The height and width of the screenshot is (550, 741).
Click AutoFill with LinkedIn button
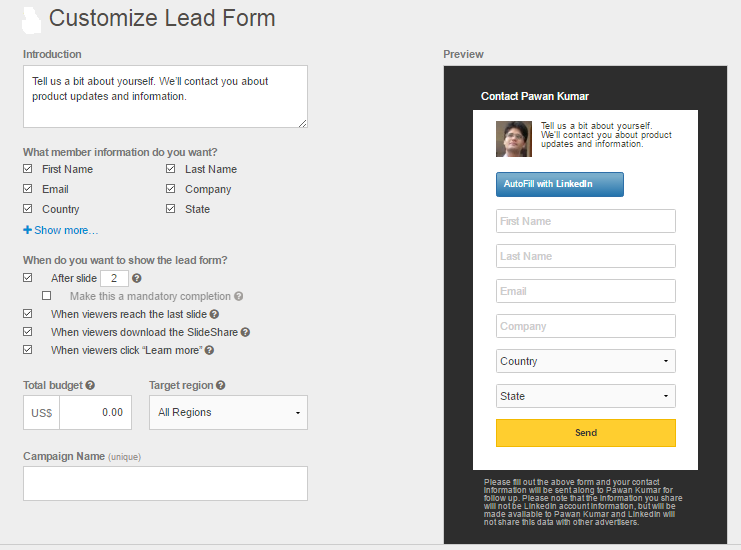[x=560, y=184]
